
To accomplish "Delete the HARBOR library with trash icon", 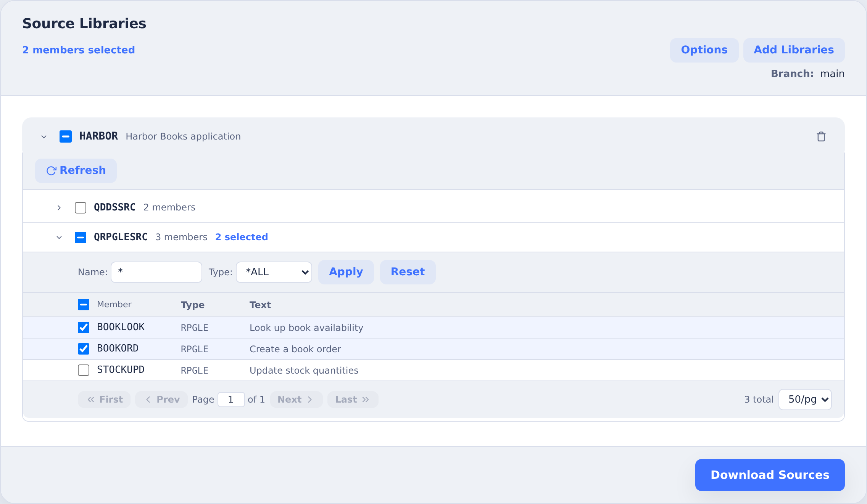I will click(x=821, y=136).
